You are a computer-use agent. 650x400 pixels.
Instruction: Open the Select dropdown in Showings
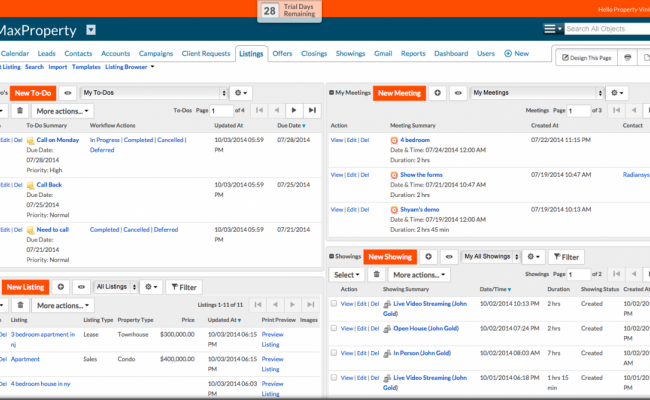point(346,274)
